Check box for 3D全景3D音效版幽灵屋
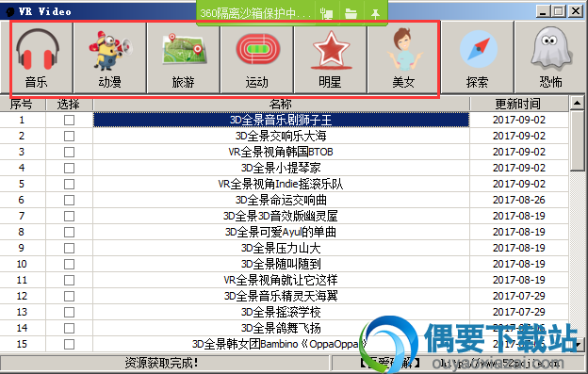 tap(69, 217)
